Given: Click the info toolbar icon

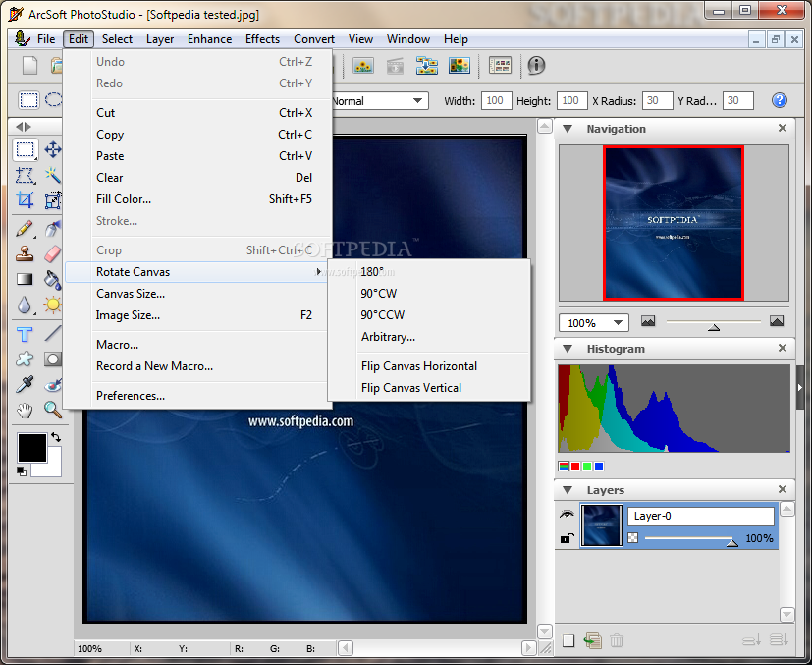Looking at the screenshot, I should coord(536,65).
